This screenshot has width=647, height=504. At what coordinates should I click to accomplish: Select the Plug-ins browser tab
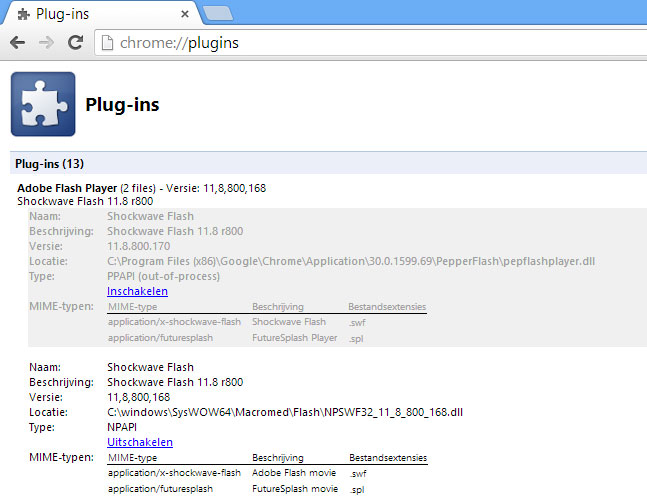pyautogui.click(x=101, y=14)
